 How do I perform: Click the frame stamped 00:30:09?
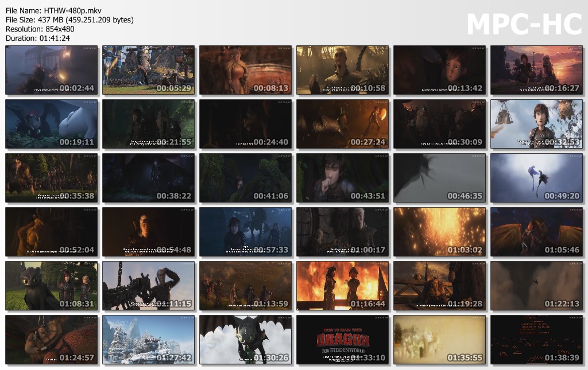coord(439,124)
